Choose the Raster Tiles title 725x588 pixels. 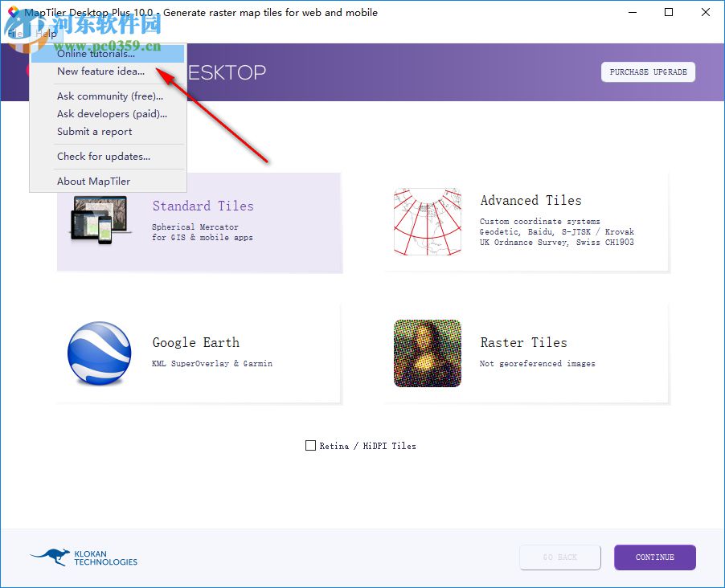tap(523, 342)
